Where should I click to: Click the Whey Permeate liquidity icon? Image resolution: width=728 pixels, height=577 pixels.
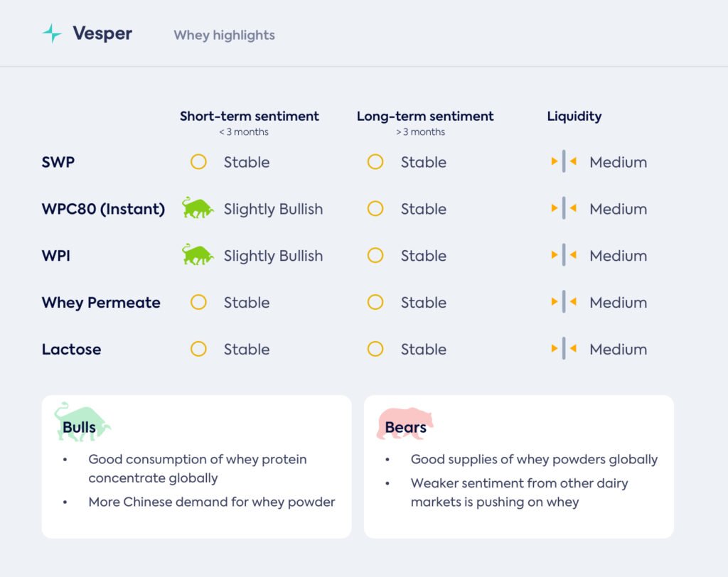(x=564, y=302)
